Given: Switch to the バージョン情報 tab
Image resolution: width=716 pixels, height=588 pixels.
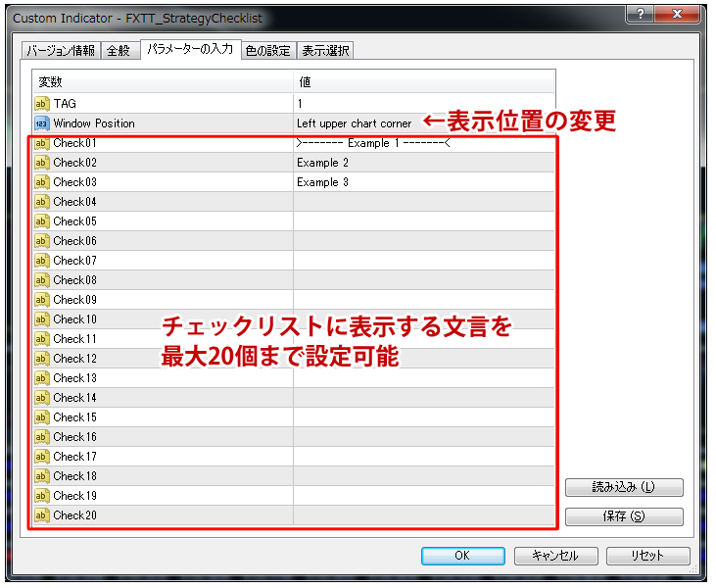Looking at the screenshot, I should [x=61, y=51].
